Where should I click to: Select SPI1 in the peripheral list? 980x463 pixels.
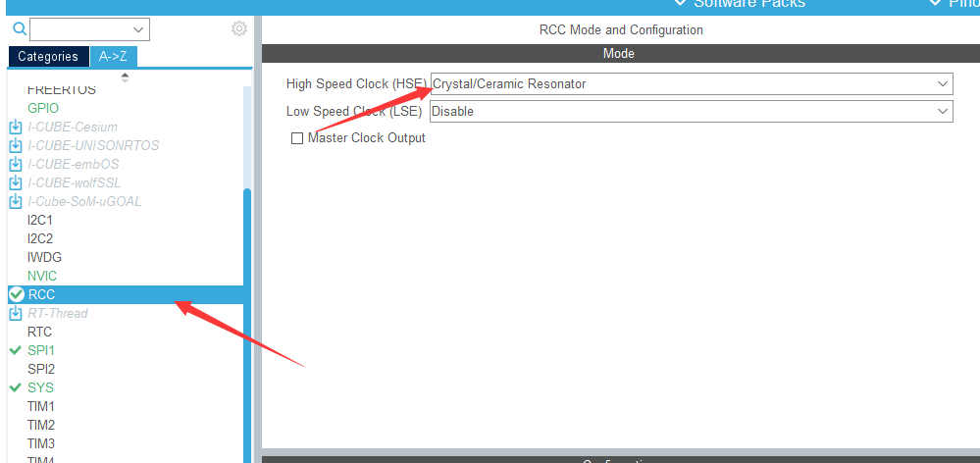pyautogui.click(x=41, y=350)
